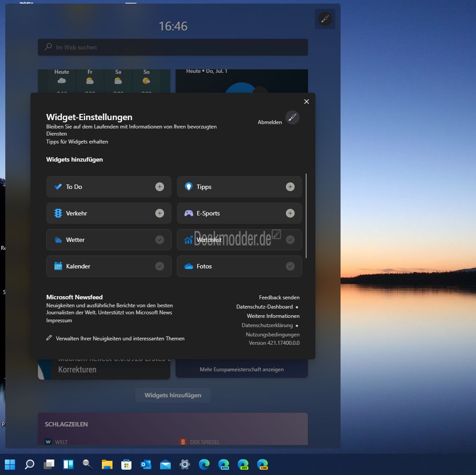The width and height of the screenshot is (476, 475).
Task: Click the Verkehr traffic light icon
Action: 58,213
